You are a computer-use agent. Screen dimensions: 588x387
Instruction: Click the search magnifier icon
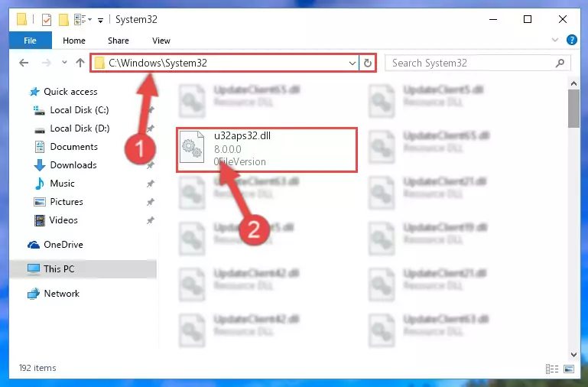tap(560, 63)
